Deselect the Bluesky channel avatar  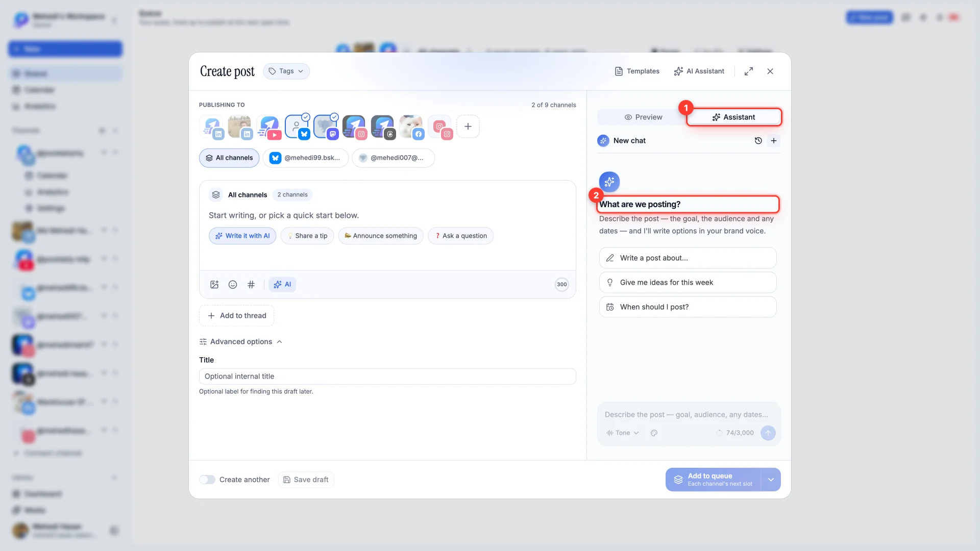click(x=297, y=127)
